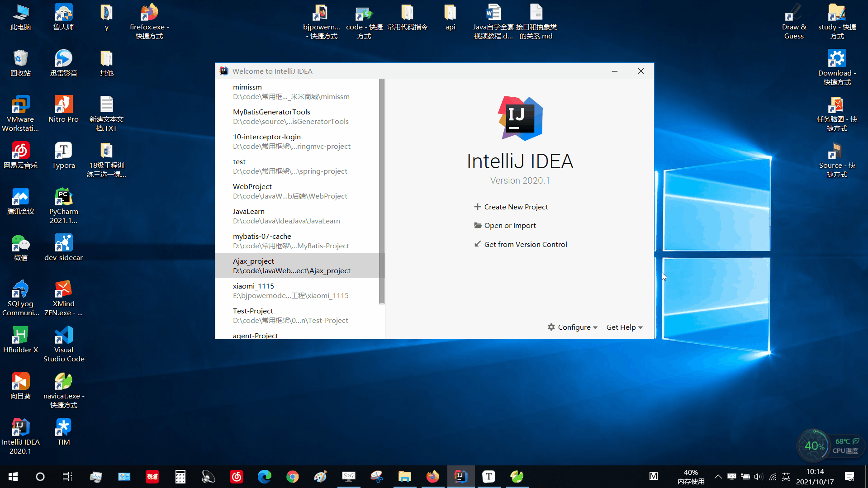Viewport: 868px width, 488px height.
Task: Select the PyCharm 2021.1 desktop icon
Action: [64, 206]
